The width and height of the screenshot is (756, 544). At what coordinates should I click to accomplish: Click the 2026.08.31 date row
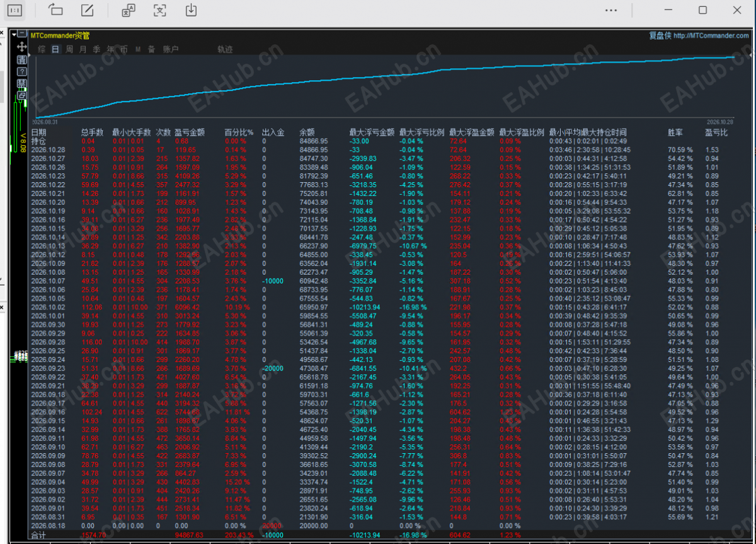point(48,517)
